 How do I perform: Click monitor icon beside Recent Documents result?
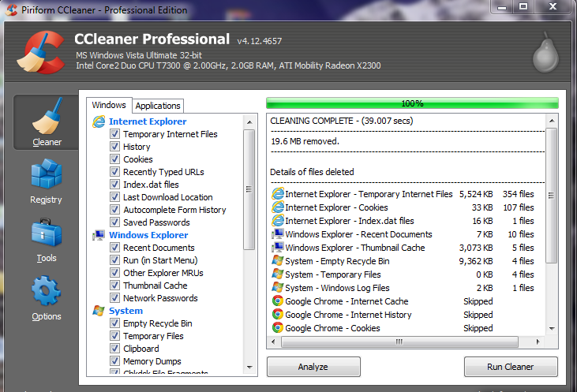click(x=278, y=234)
